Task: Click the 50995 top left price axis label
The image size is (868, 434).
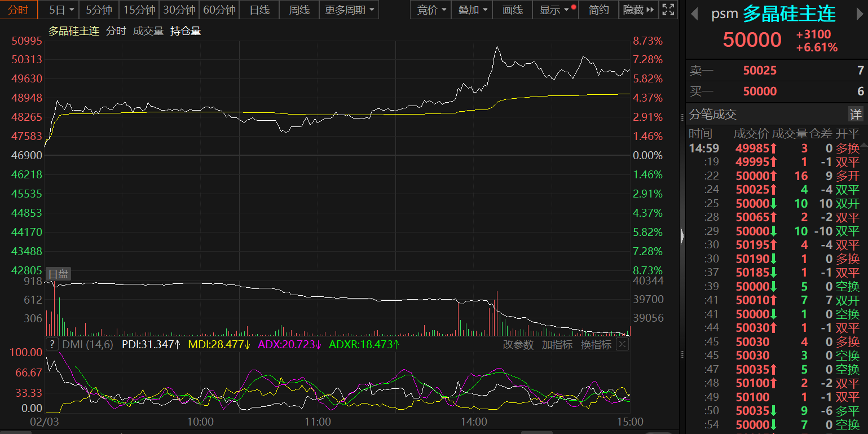Action: [x=27, y=41]
